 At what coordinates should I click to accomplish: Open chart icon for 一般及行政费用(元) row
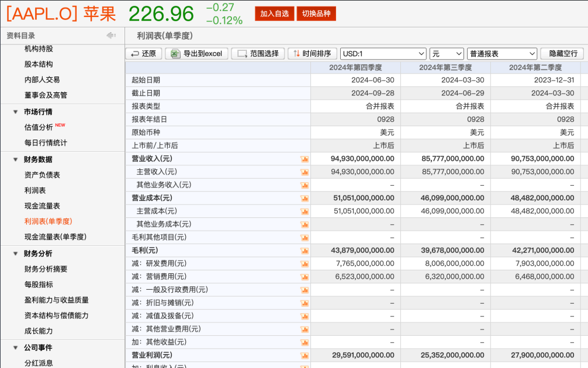click(305, 290)
